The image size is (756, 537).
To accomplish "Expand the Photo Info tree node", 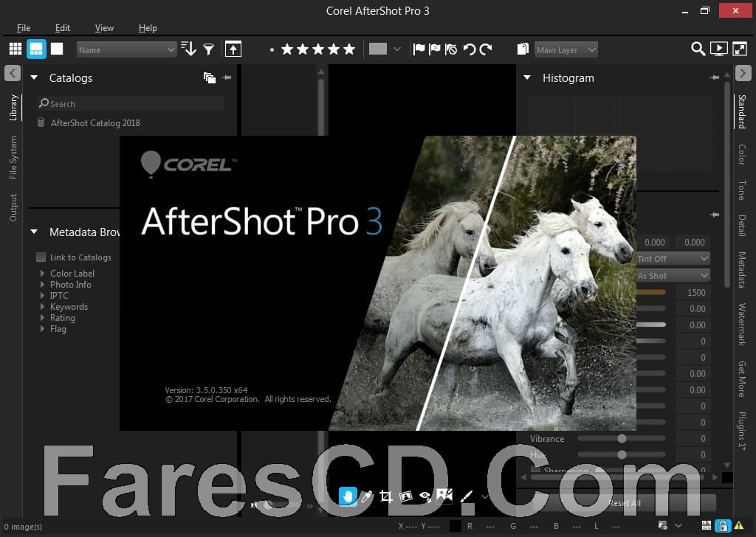I will point(42,284).
